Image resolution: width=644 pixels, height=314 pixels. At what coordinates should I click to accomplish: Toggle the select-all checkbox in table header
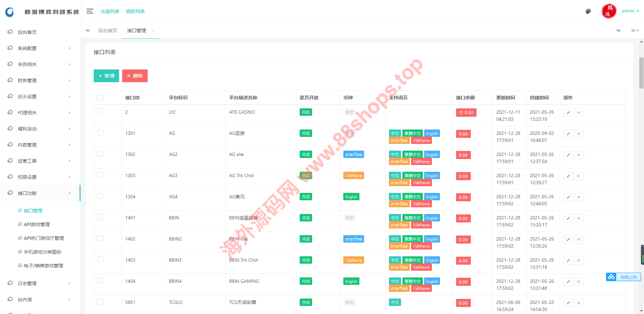click(100, 98)
